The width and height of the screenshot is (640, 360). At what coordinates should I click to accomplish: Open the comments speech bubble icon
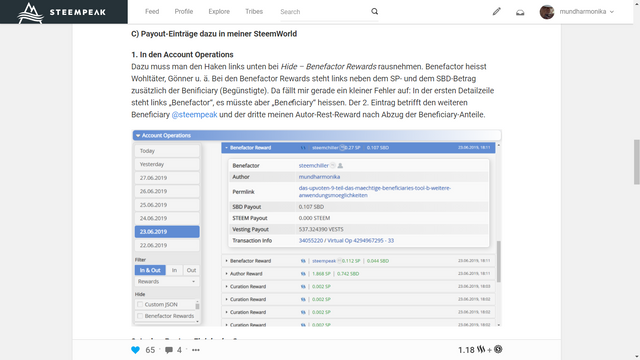click(169, 350)
